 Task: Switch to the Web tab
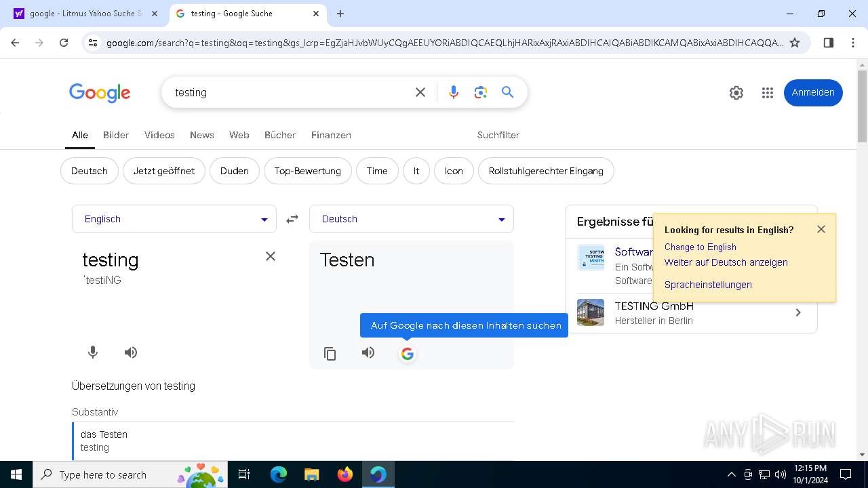pos(239,135)
